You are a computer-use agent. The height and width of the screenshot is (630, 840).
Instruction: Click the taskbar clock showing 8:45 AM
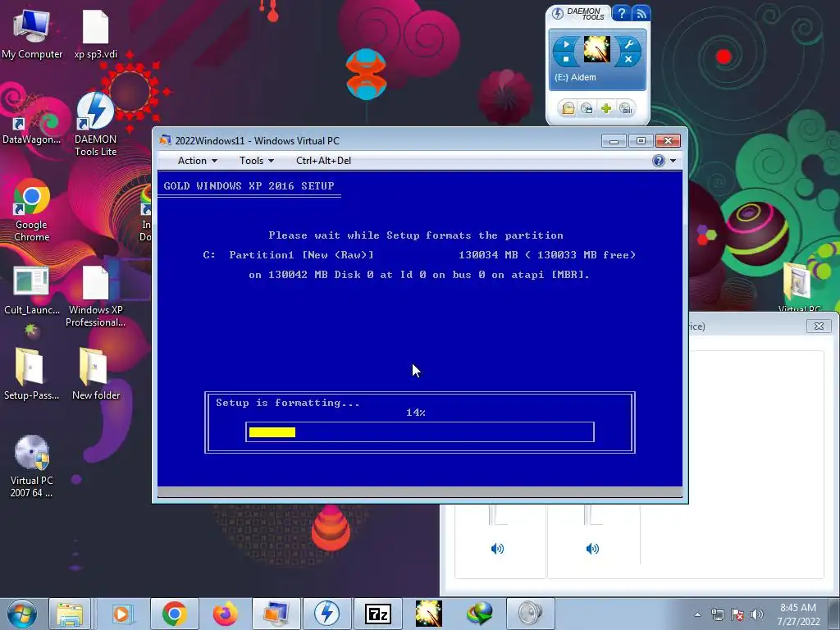click(798, 614)
